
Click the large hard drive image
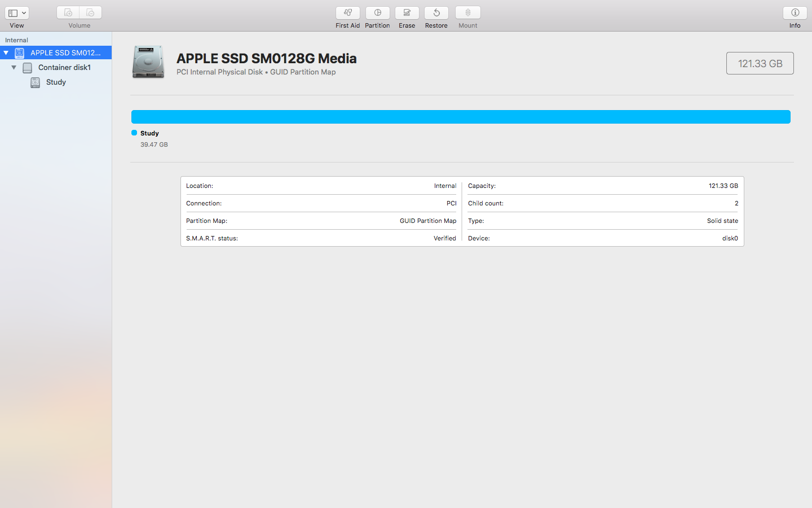point(148,62)
